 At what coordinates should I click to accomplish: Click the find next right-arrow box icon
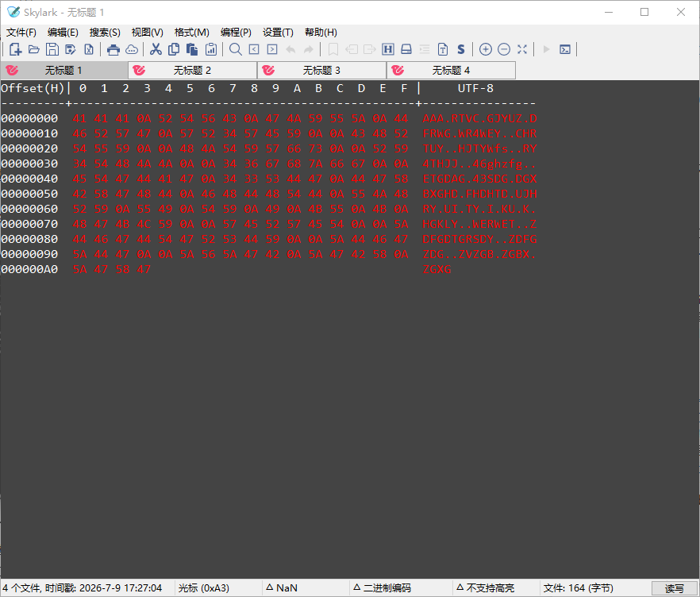(272, 49)
